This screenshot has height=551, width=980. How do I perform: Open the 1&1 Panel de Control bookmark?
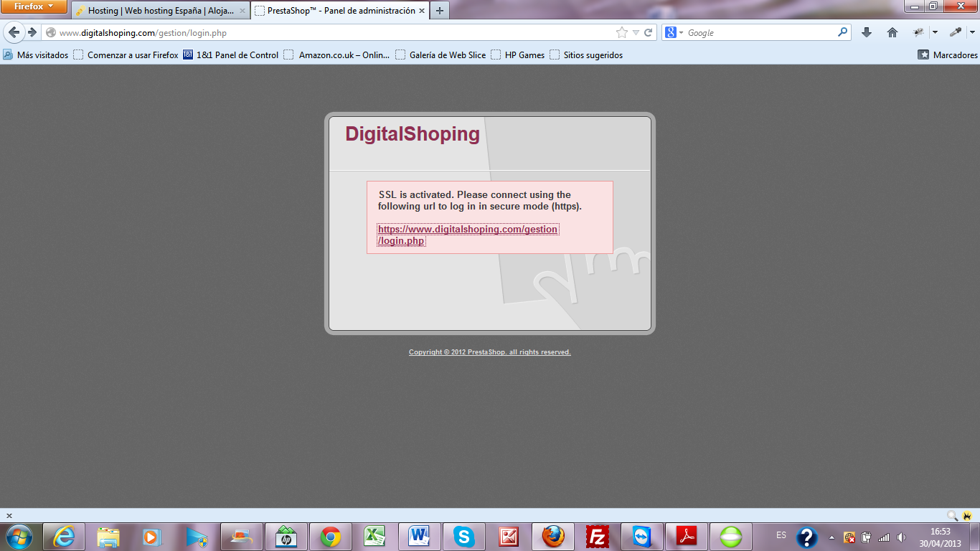coord(231,55)
